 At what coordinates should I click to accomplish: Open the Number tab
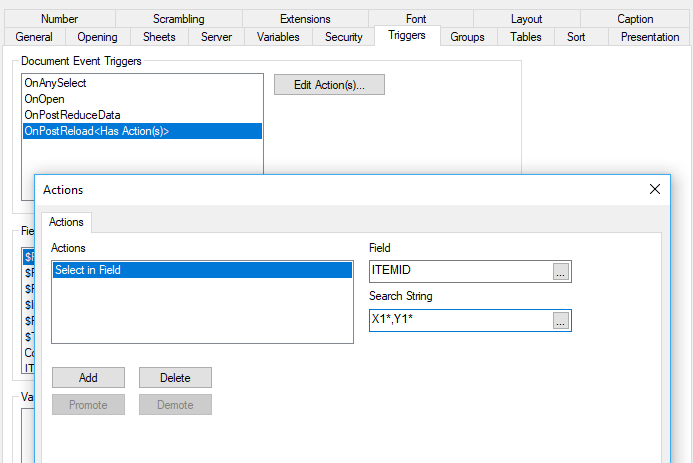coord(60,19)
